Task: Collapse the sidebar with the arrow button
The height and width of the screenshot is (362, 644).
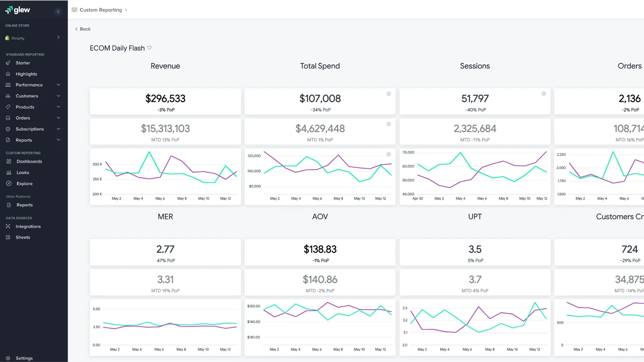Action: (58, 12)
